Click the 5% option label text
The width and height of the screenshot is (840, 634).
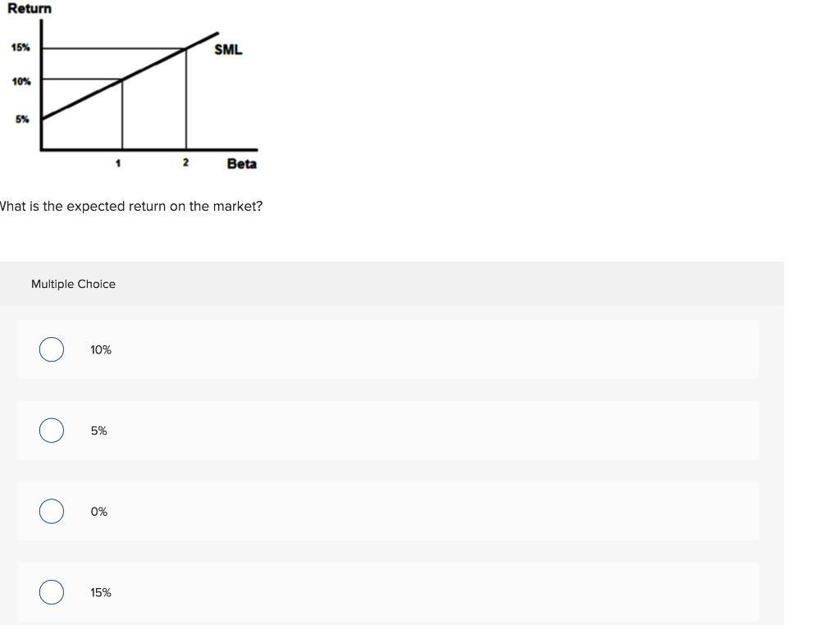tap(97, 430)
